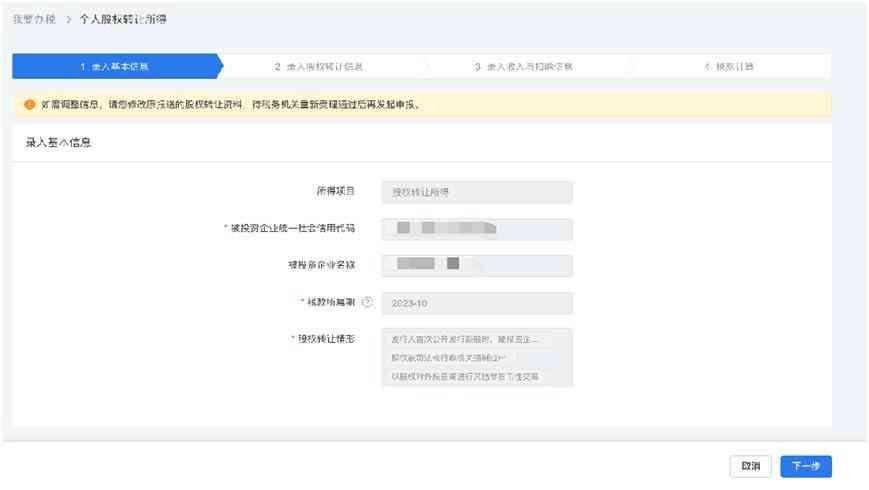Go to step 3 录入收入与扣除信息
Viewport: 869px width, 490px height.
(524, 67)
